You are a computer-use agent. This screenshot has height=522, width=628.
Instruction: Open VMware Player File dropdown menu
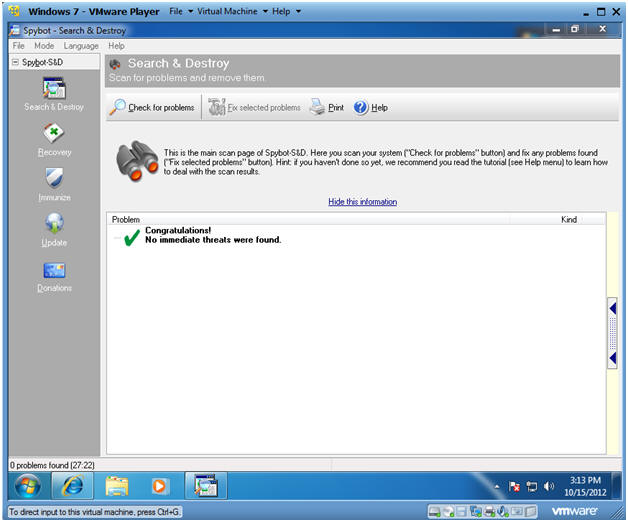click(x=181, y=11)
